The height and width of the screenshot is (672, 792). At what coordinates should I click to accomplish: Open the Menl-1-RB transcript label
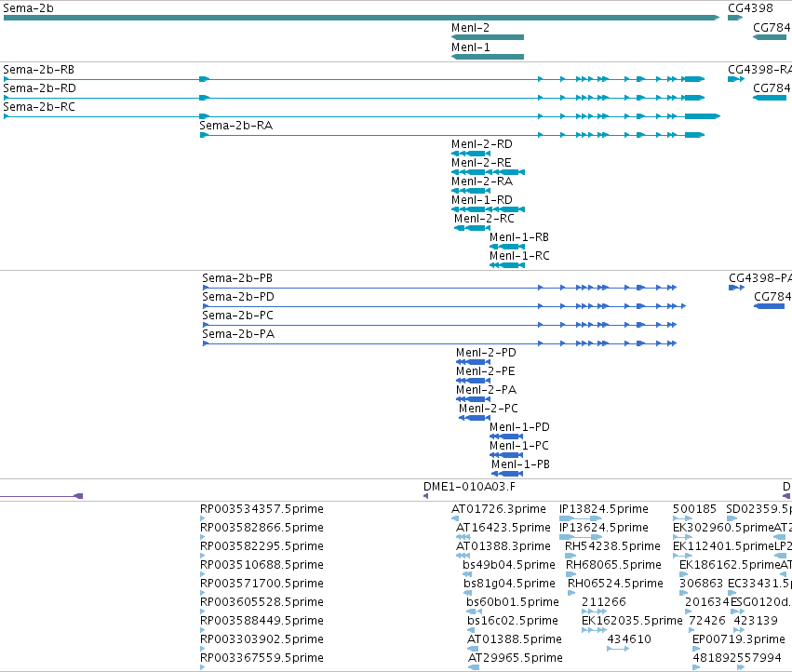coord(519,237)
